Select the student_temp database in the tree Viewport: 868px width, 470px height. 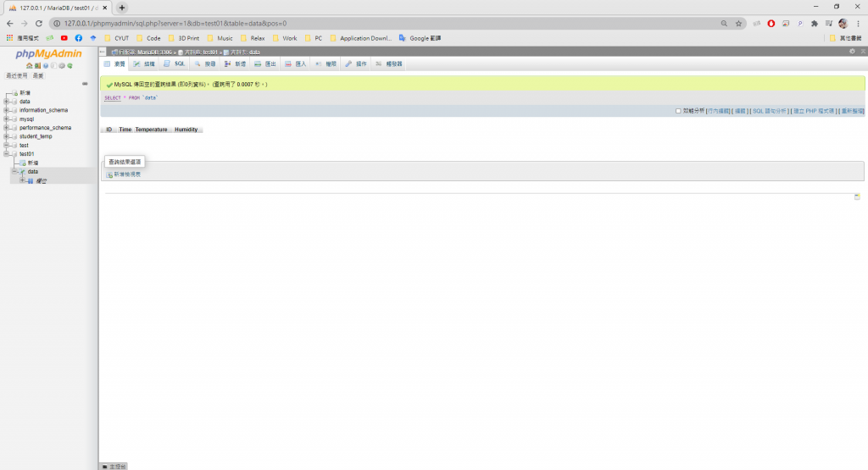[36, 136]
